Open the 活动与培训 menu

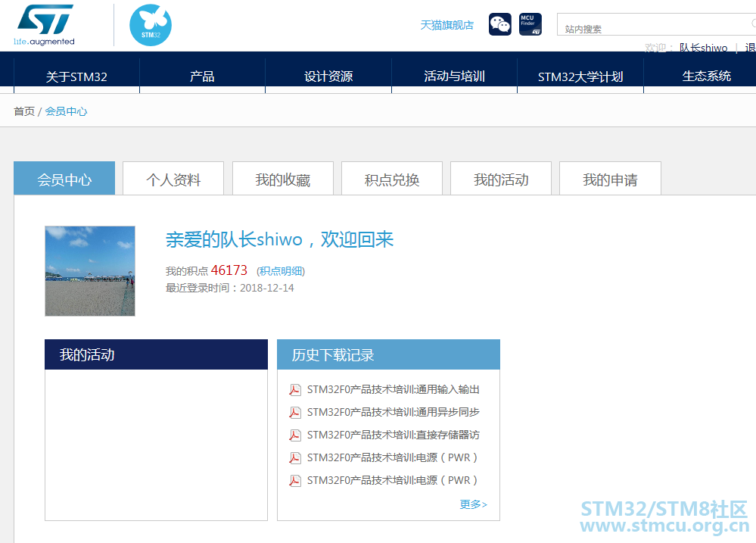(x=454, y=76)
